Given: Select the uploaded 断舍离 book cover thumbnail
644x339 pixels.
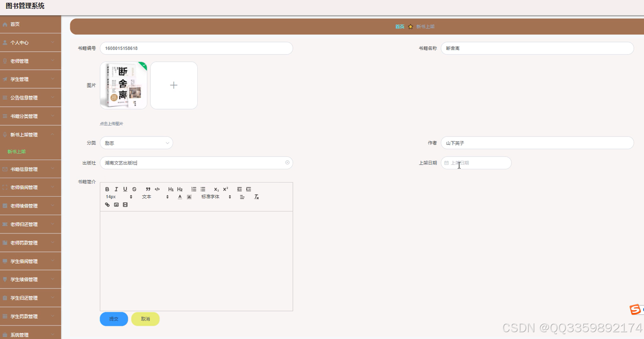Looking at the screenshot, I should [x=123, y=85].
